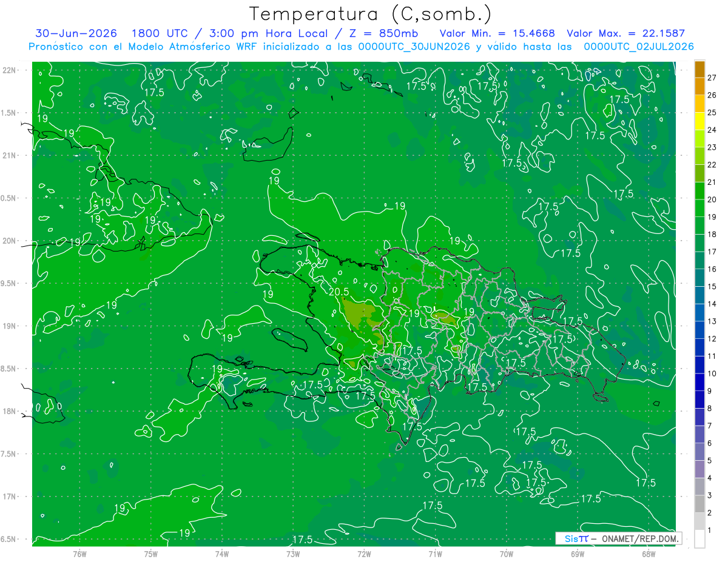Select the '0000UTC_02JUL2026' valid-until time

pos(639,47)
